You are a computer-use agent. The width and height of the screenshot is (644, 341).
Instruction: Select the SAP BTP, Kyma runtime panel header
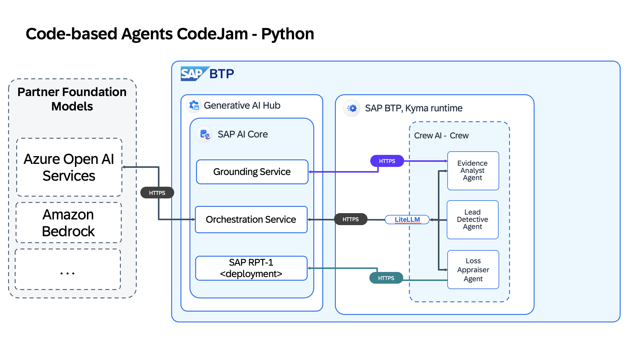point(414,108)
